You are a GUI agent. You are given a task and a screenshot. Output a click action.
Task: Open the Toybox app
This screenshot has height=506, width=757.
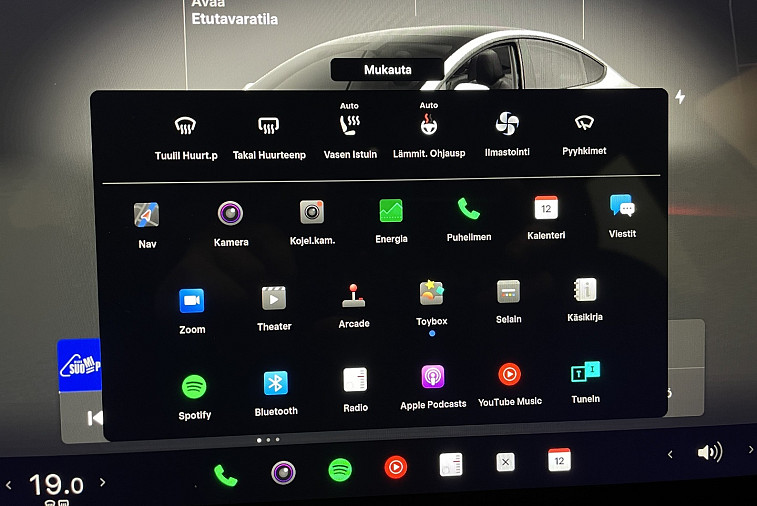(432, 293)
